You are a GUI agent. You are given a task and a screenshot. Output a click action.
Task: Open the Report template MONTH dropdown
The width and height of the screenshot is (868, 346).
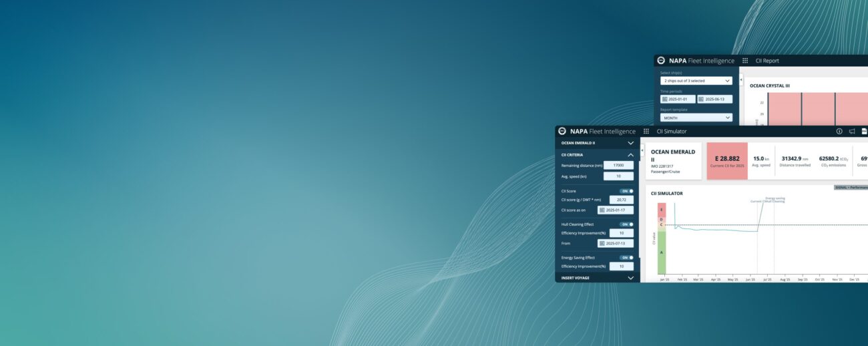pos(696,118)
